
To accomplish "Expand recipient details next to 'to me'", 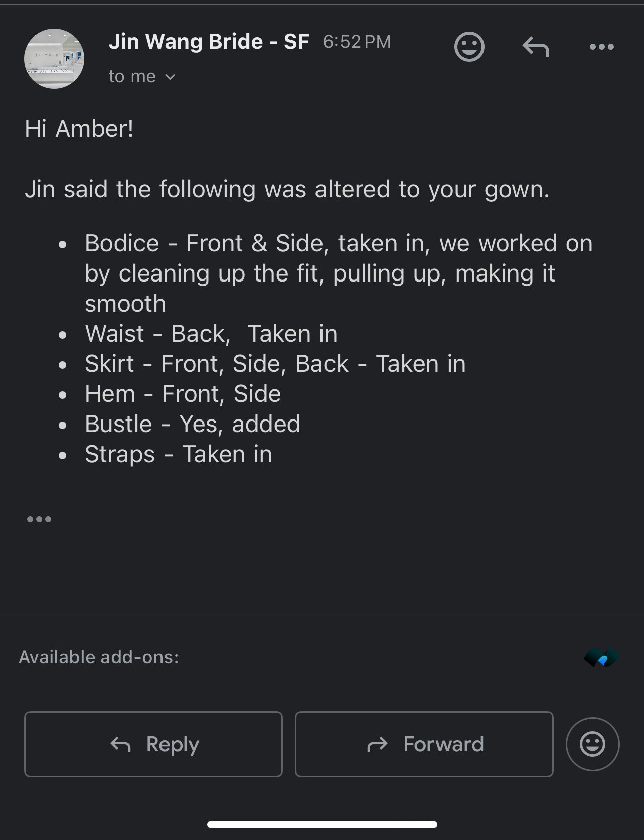I will click(x=170, y=77).
